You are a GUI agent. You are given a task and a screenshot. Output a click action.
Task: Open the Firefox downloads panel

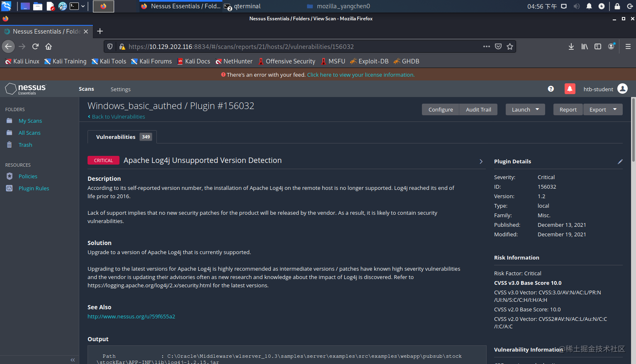(571, 46)
